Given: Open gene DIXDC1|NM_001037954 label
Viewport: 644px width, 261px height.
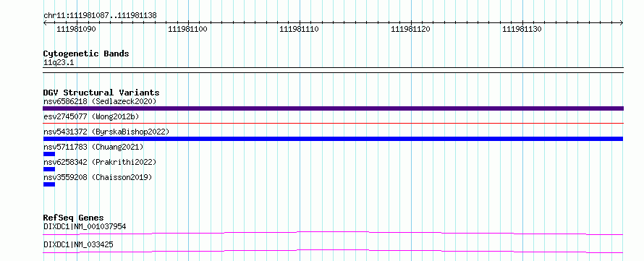Looking at the screenshot, I should (85, 226).
